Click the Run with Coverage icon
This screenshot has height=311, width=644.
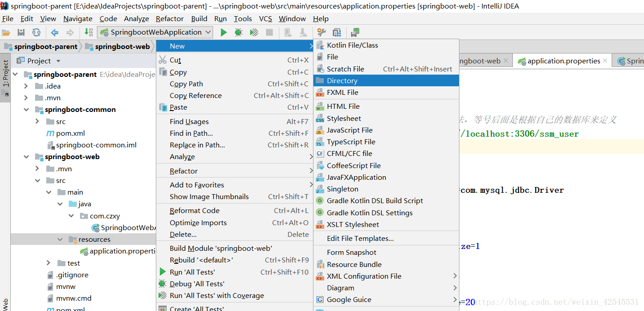[254, 32]
